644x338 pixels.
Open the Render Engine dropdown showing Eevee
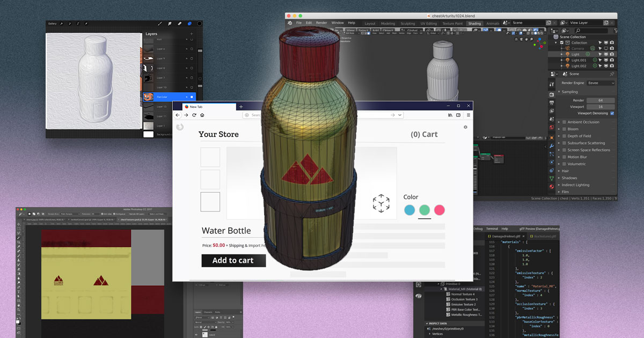tap(601, 83)
